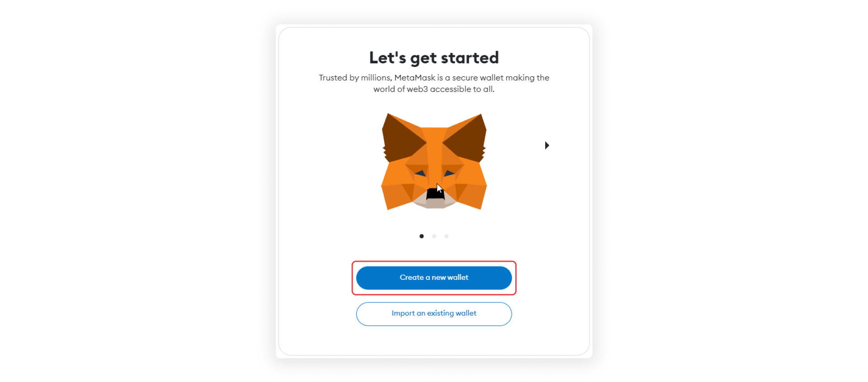Click the fox's black nose

[435, 193]
